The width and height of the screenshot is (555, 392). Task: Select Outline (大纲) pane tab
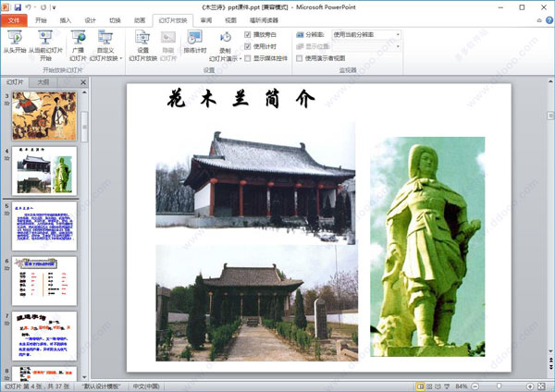(x=43, y=82)
